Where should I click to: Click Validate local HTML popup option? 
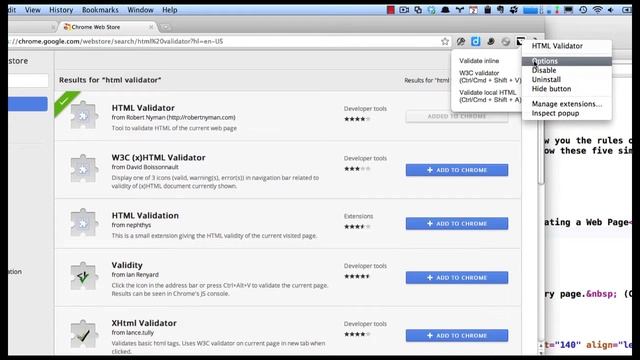coord(490,96)
